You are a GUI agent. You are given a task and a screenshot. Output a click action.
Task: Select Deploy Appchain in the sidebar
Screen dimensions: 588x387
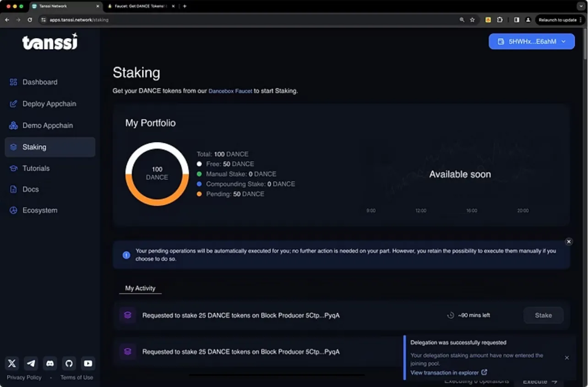coord(49,104)
